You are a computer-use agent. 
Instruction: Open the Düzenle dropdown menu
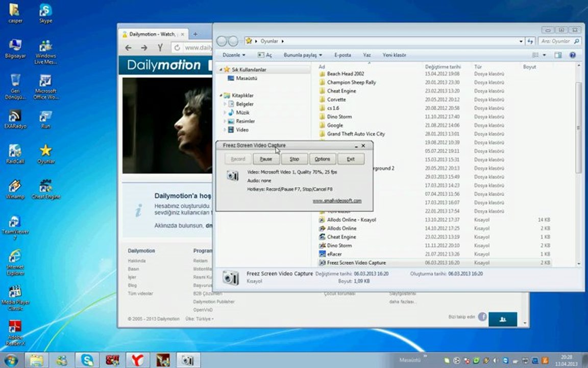234,55
